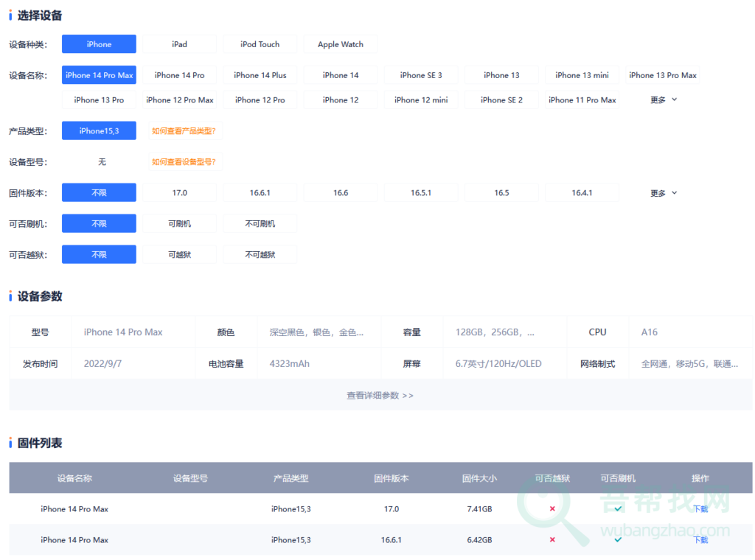Click green checkmark flash icon for firmware 17.0
The image size is (755, 560).
(618, 509)
